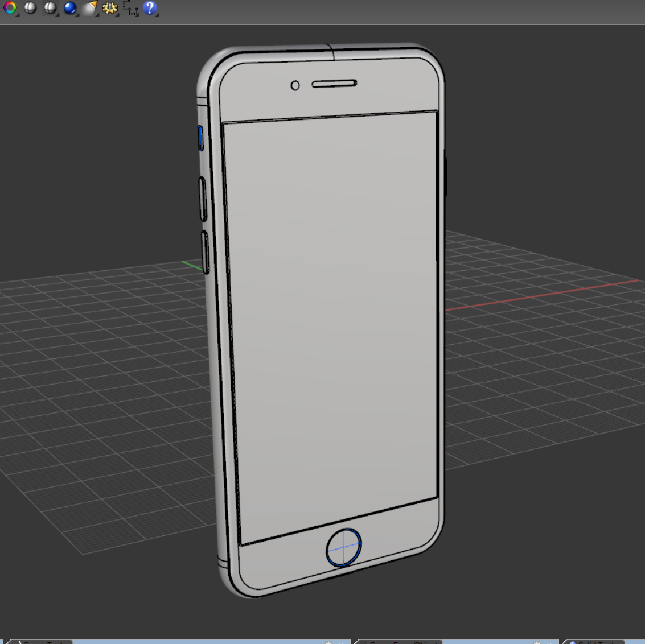Image resolution: width=645 pixels, height=644 pixels.
Task: Click the green Y-axis line
Action: click(193, 266)
